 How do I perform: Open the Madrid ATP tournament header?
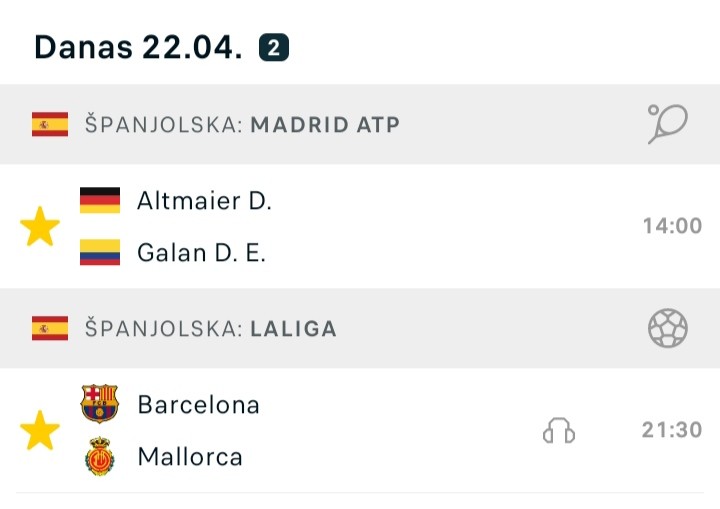click(360, 124)
